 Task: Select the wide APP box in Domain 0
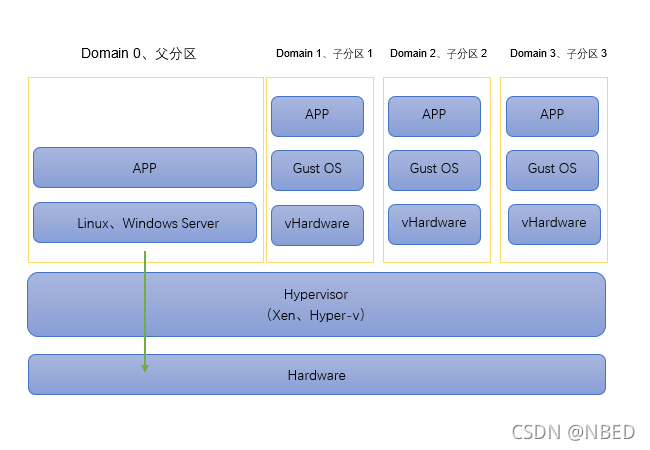point(145,167)
